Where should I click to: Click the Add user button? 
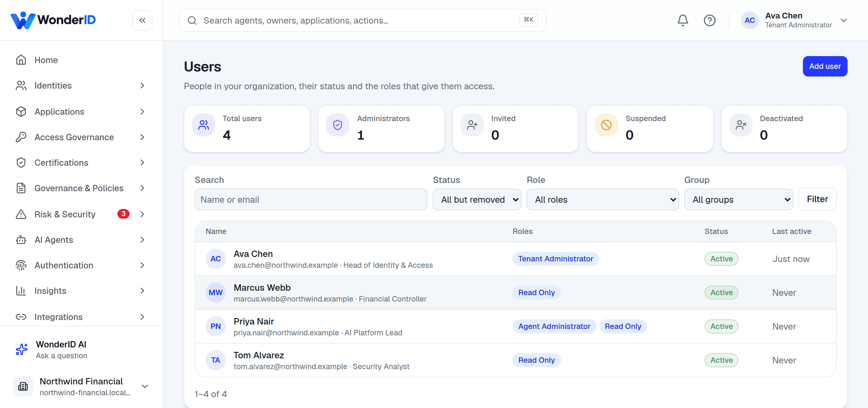(x=825, y=66)
